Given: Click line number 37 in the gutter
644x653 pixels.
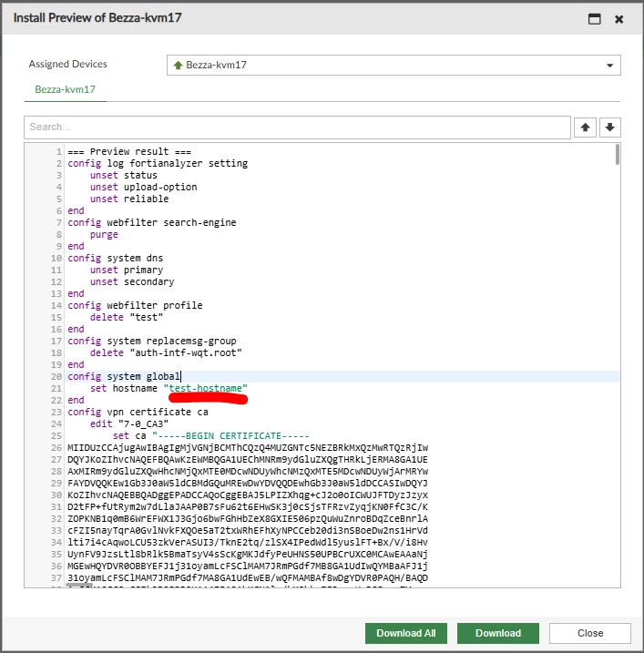Looking at the screenshot, I should pyautogui.click(x=56, y=578).
